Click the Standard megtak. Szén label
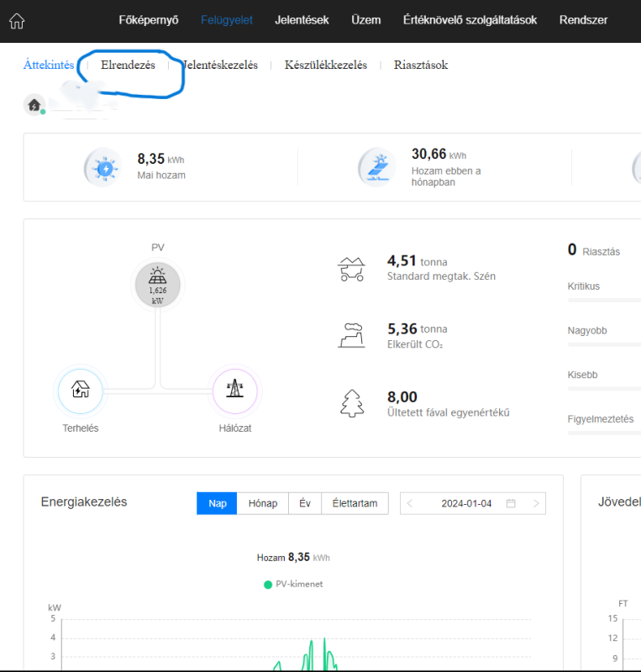This screenshot has width=641, height=672. pos(441,276)
